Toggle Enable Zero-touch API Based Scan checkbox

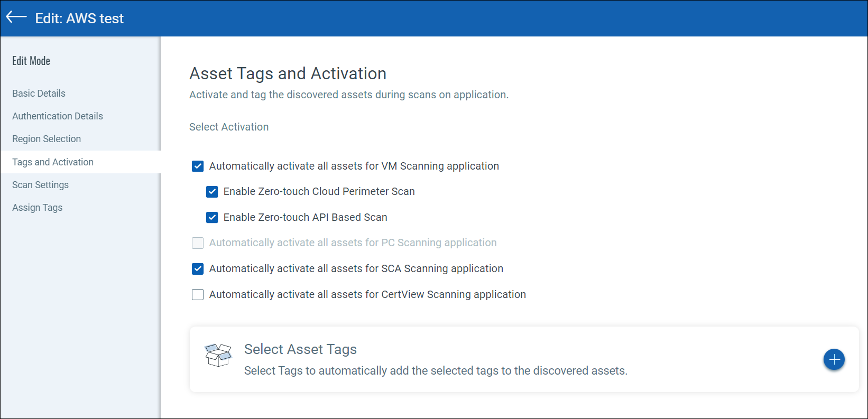click(212, 217)
